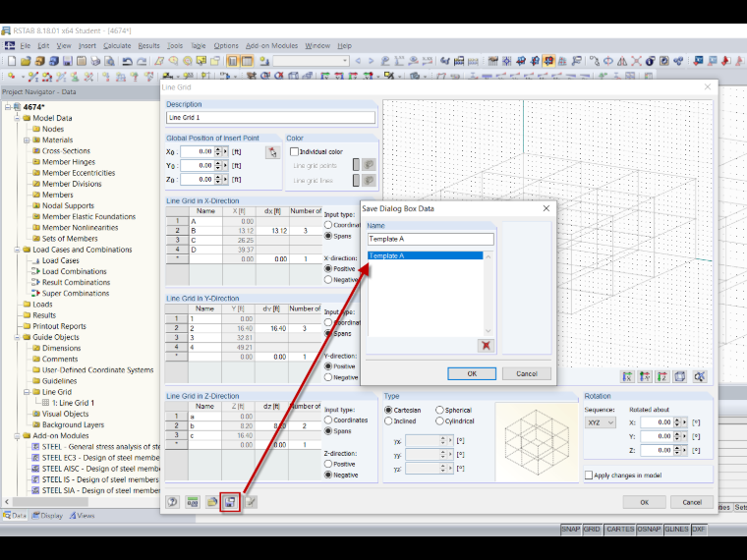Collapse the Add-on Modules tree node
The height and width of the screenshot is (560, 747).
[x=17, y=435]
